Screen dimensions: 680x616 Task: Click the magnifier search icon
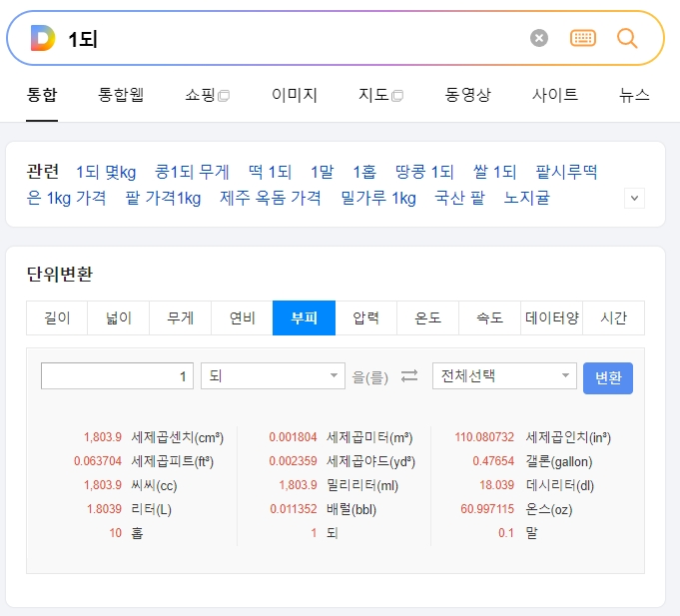point(627,38)
